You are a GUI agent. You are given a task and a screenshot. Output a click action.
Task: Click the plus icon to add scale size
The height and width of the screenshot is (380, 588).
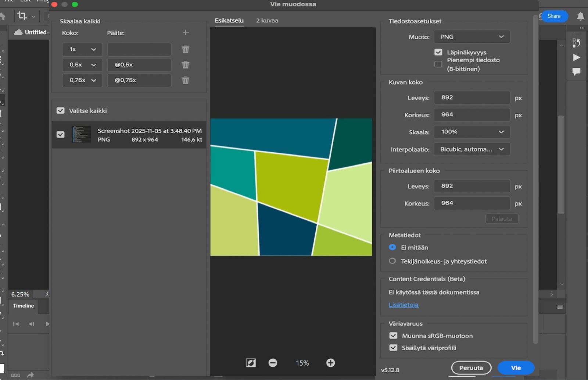pos(186,33)
